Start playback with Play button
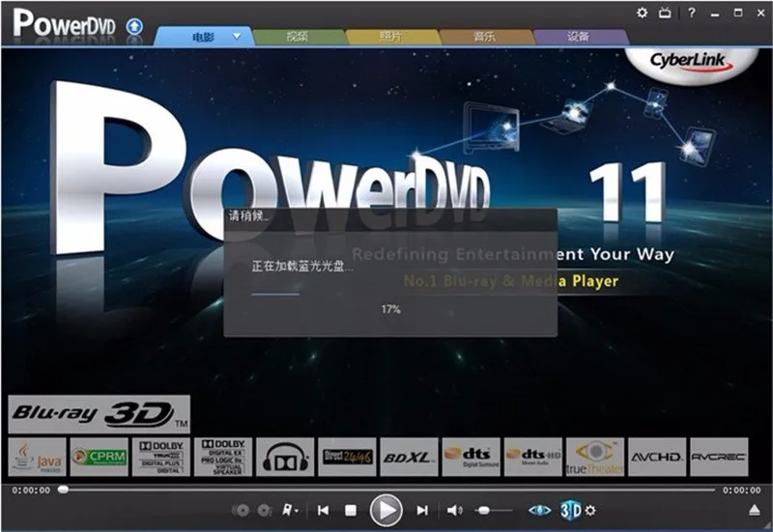 386,511
